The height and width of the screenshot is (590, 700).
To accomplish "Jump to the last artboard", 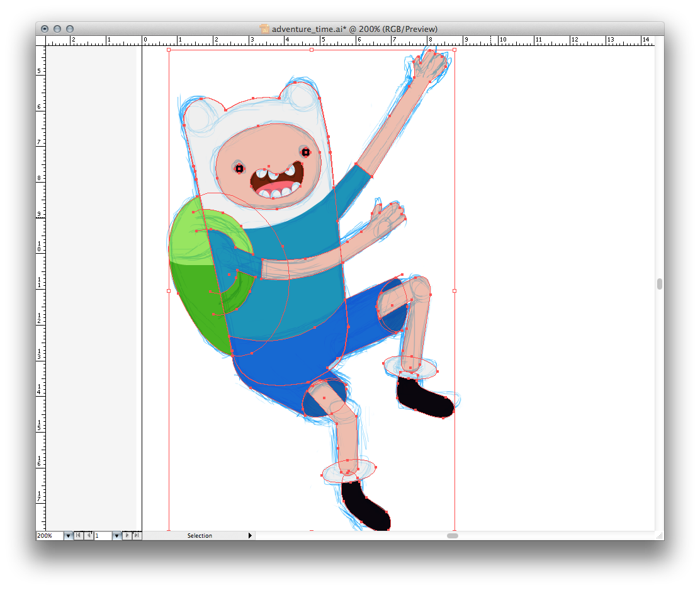I will pos(137,536).
